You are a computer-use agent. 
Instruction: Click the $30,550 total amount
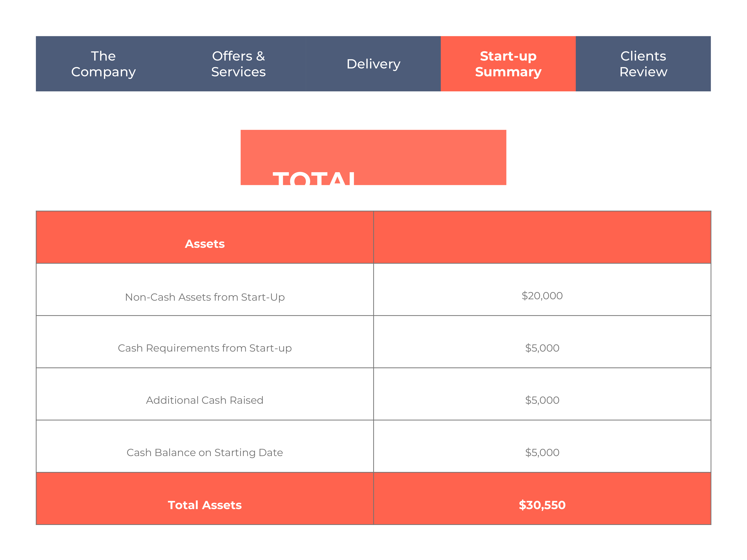tap(542, 505)
